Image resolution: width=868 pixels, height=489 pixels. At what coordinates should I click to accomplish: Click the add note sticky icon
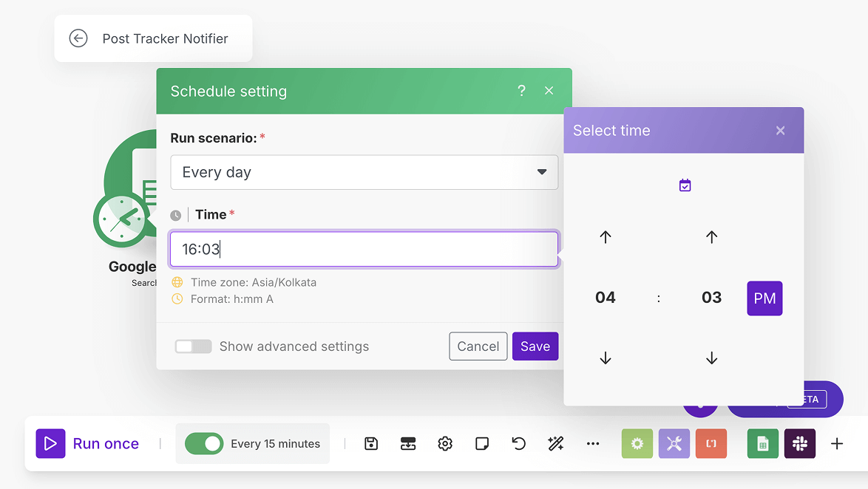(482, 443)
